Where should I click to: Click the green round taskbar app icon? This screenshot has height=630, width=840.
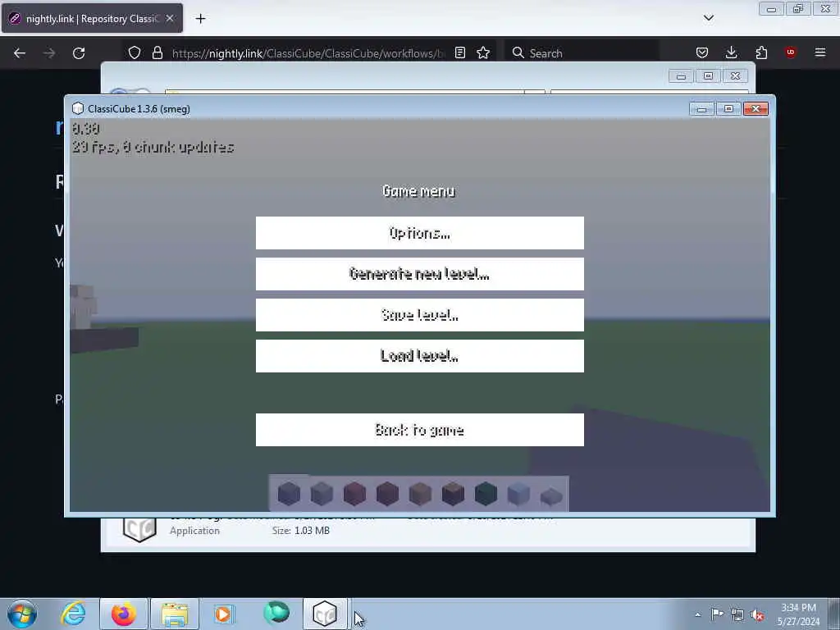pyautogui.click(x=276, y=613)
